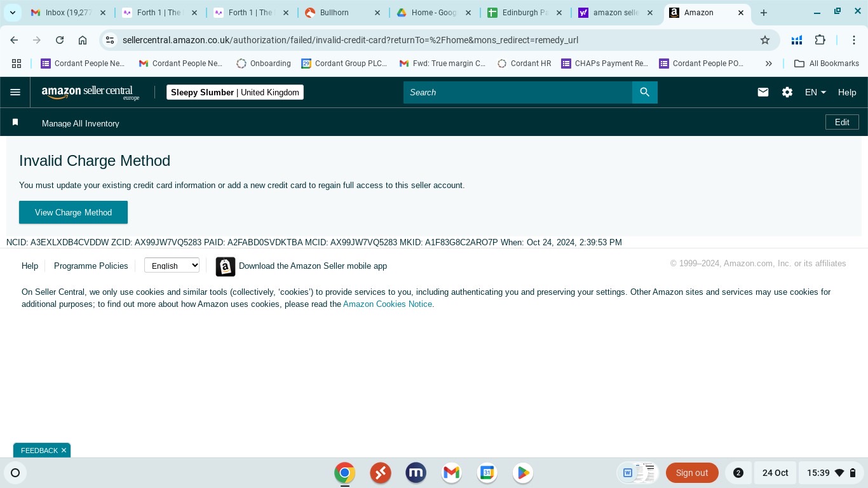View site information icon in address bar
The height and width of the screenshot is (488, 868).
point(110,40)
